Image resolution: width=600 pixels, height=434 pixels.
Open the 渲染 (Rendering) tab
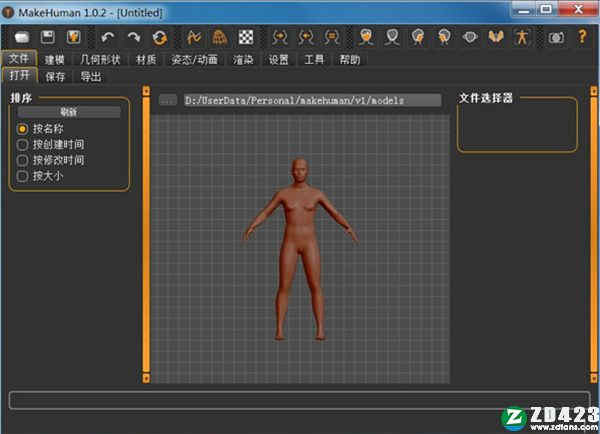pos(243,60)
